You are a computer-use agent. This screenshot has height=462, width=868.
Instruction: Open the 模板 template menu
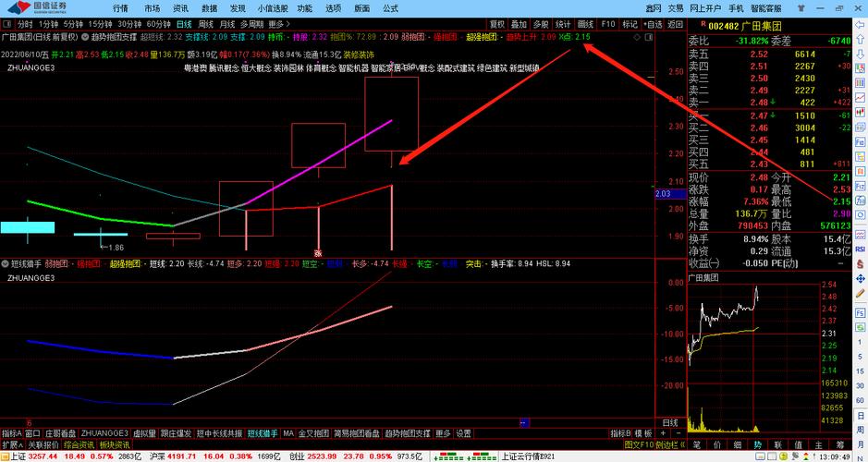[642, 433]
